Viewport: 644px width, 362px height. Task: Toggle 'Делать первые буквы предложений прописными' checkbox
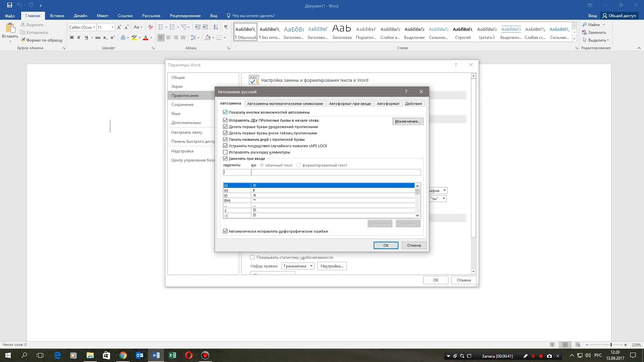pos(225,127)
